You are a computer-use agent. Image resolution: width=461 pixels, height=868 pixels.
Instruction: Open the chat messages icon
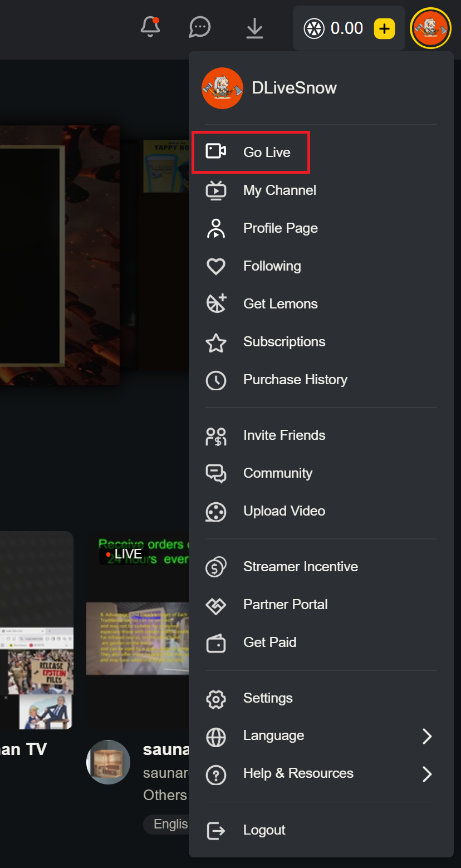199,27
